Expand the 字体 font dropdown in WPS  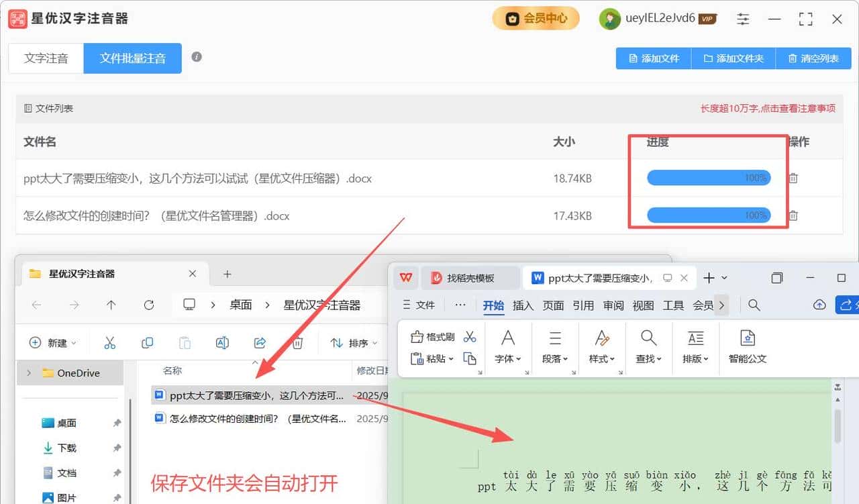click(x=508, y=358)
